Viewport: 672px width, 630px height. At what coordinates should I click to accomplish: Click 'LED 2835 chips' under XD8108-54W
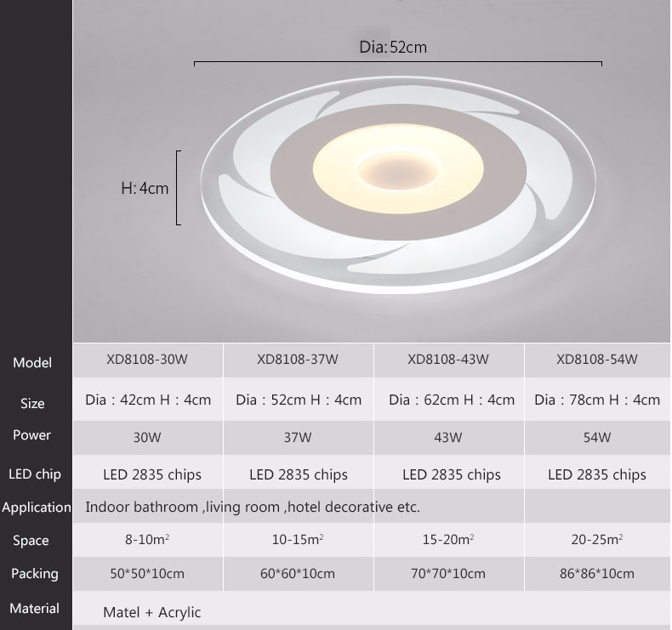coord(597,474)
